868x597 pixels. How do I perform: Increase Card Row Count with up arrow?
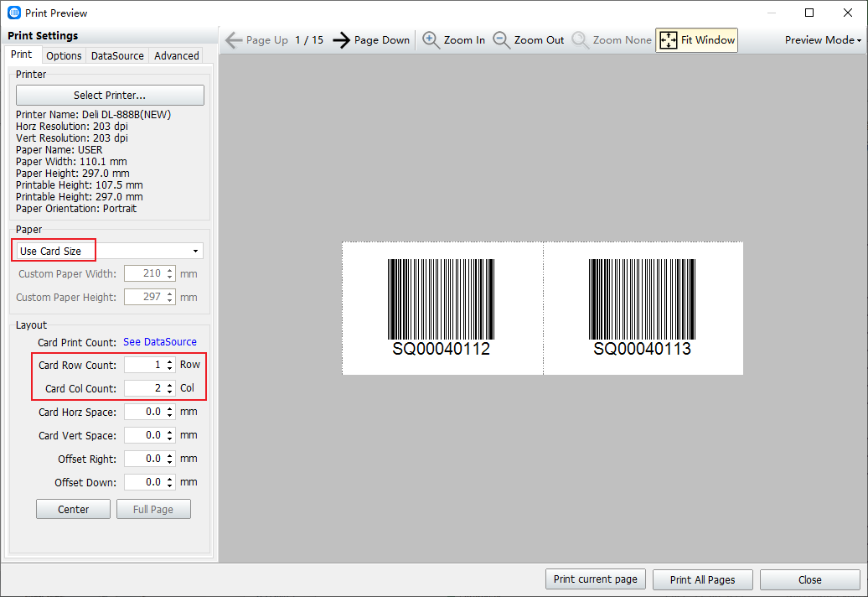tap(170, 361)
